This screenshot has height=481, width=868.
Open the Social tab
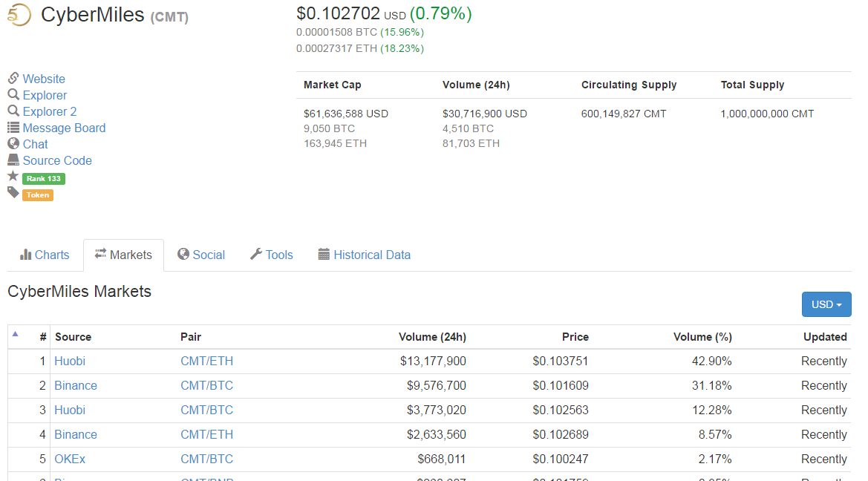(201, 255)
